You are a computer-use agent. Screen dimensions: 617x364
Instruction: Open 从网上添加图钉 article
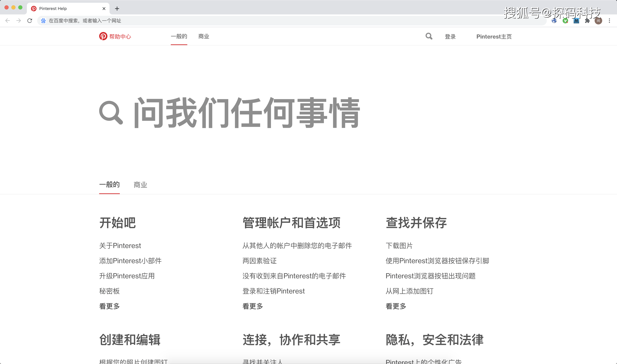pyautogui.click(x=410, y=291)
